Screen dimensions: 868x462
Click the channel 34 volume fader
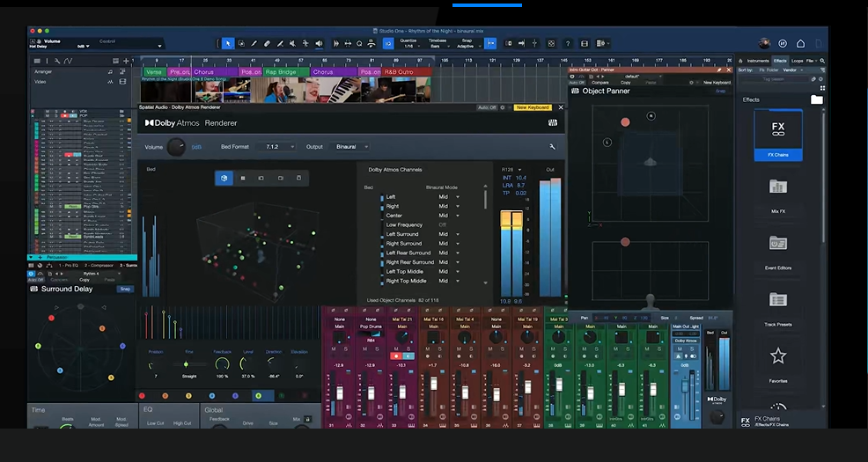coord(433,384)
